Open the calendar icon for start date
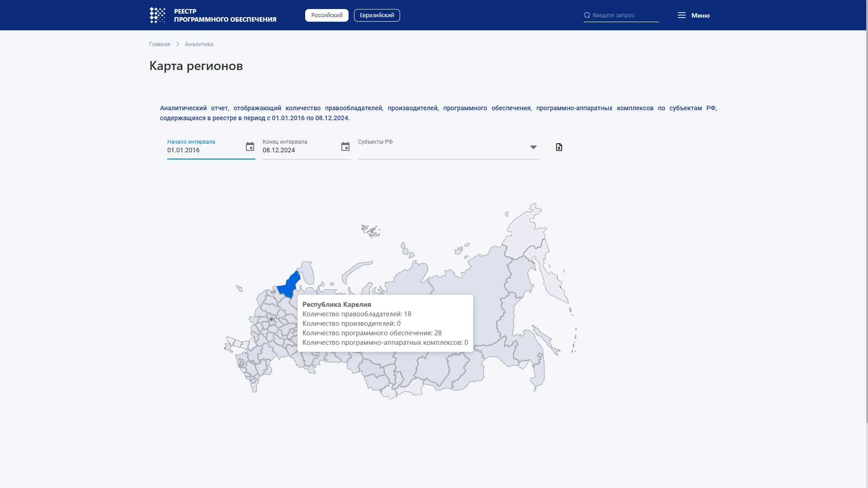The height and width of the screenshot is (488, 868). (x=250, y=146)
